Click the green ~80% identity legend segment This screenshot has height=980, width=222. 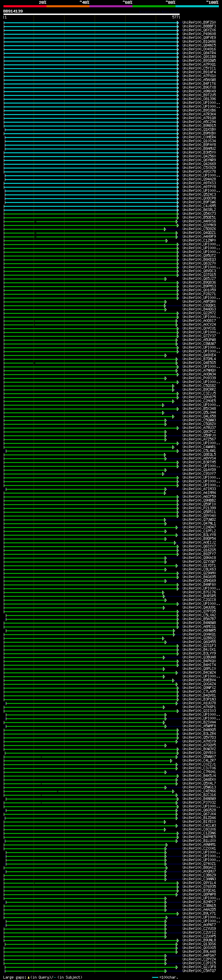[154, 6]
